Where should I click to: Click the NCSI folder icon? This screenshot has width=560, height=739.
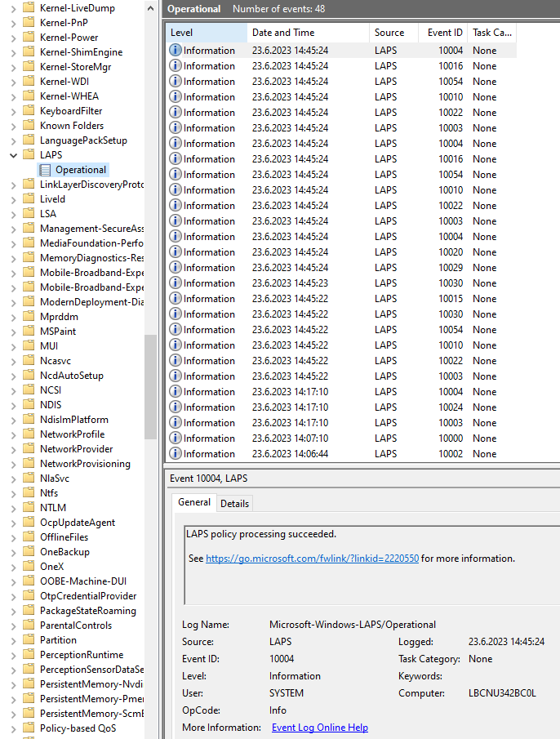point(29,390)
